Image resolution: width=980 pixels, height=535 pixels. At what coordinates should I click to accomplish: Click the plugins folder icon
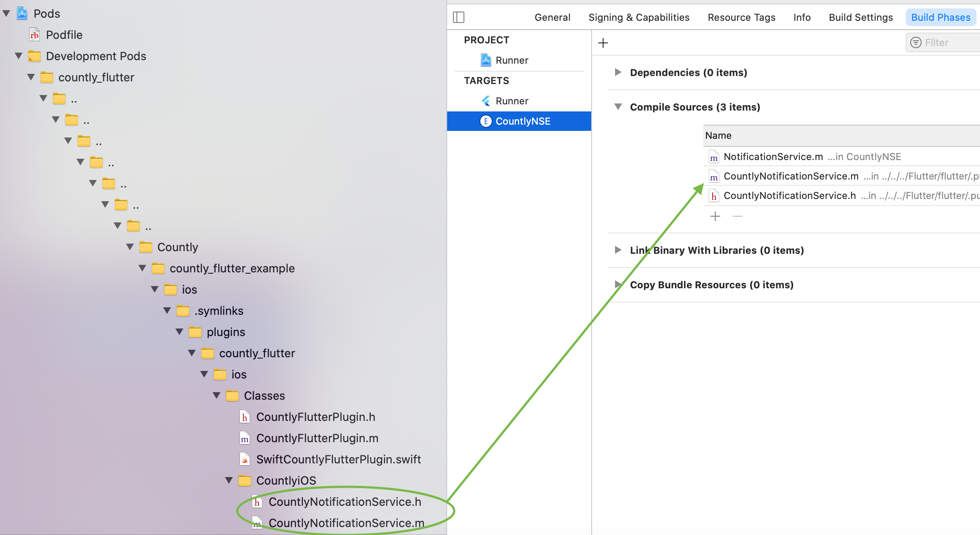pyautogui.click(x=195, y=332)
